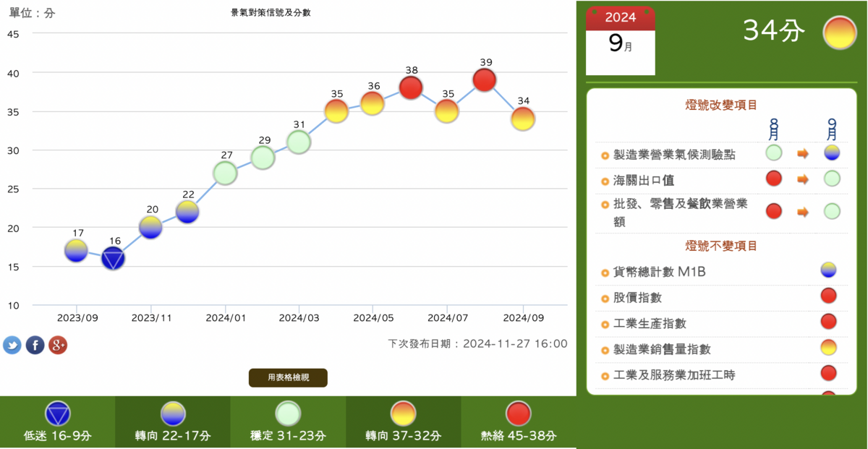Click the orange arrow in the 製造業營業氣候測驗點 row
The height and width of the screenshot is (449, 868).
(803, 153)
